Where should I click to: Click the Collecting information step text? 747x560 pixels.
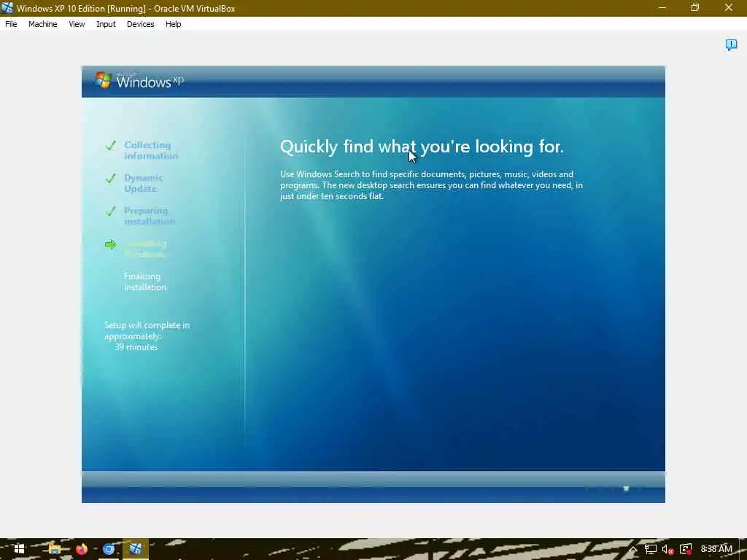150,150
